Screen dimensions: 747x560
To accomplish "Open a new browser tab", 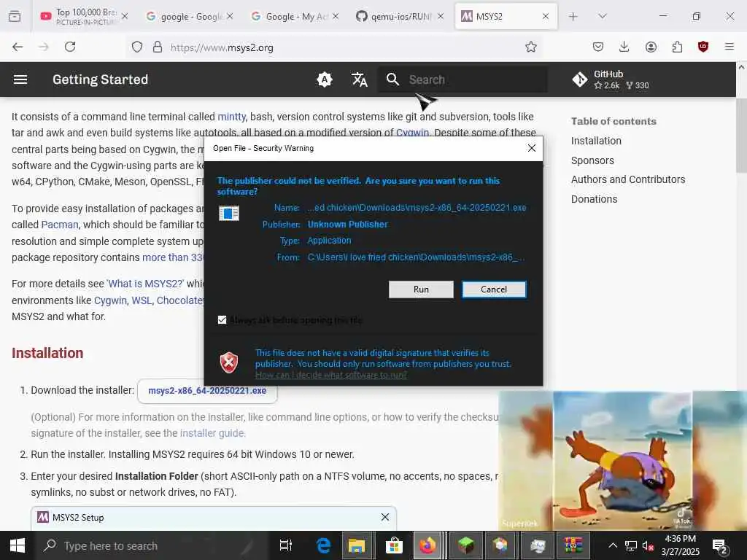I will 573,17.
